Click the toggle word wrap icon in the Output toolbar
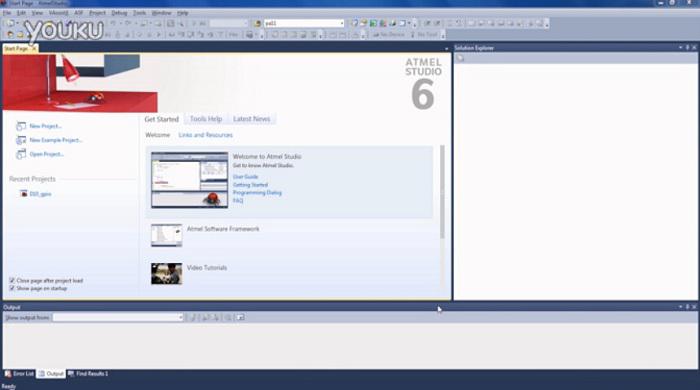Image resolution: width=700 pixels, height=390 pixels. (x=240, y=317)
